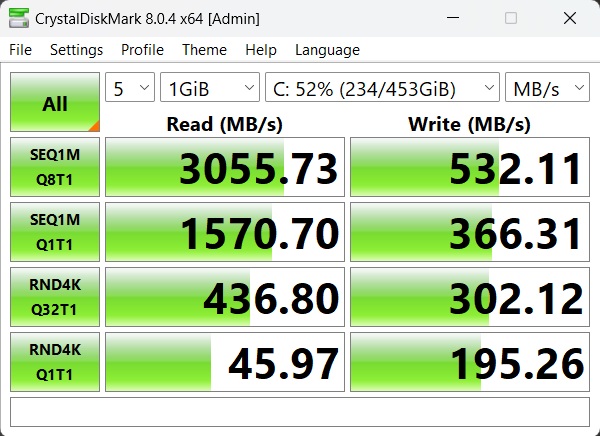Viewport: 600px width, 436px height.
Task: Click the 3055.73 sequential read result
Action: (225, 167)
